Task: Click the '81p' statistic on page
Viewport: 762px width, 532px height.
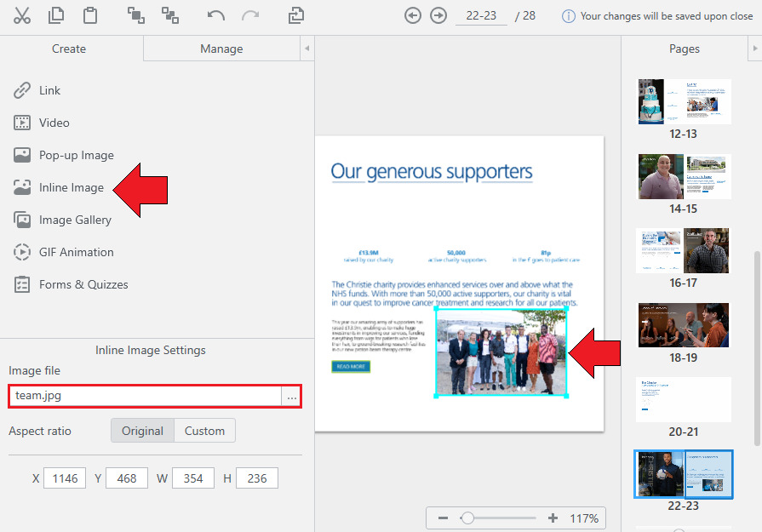Action: pyautogui.click(x=547, y=253)
